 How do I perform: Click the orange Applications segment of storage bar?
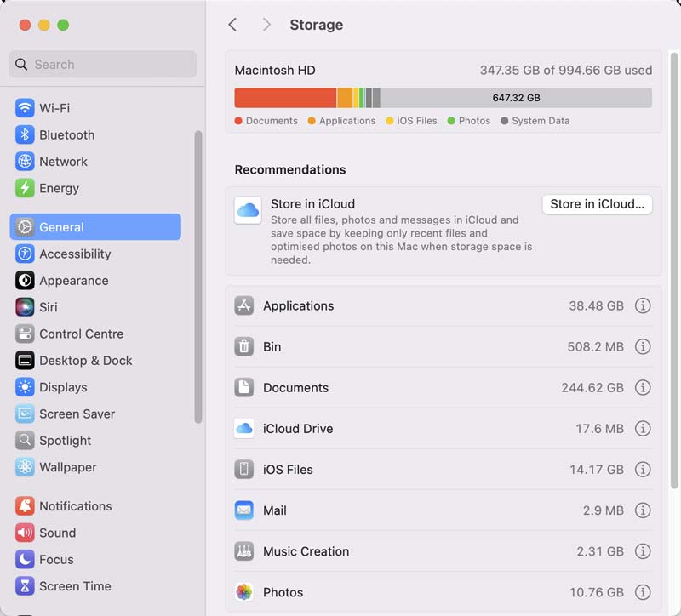pyautogui.click(x=345, y=98)
